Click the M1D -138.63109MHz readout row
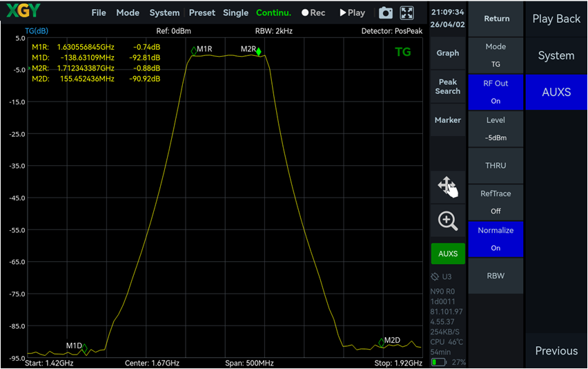 96,57
